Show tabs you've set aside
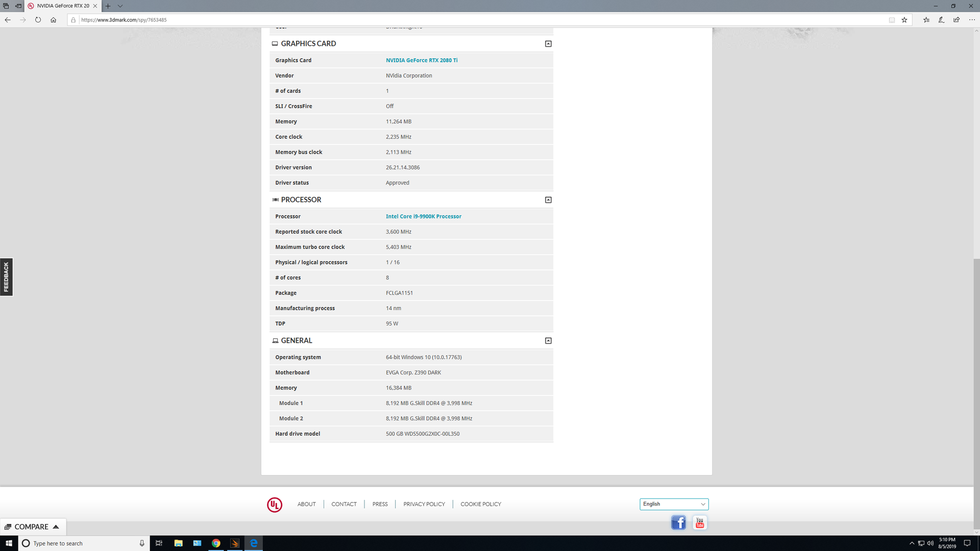980x551 pixels. tap(6, 6)
